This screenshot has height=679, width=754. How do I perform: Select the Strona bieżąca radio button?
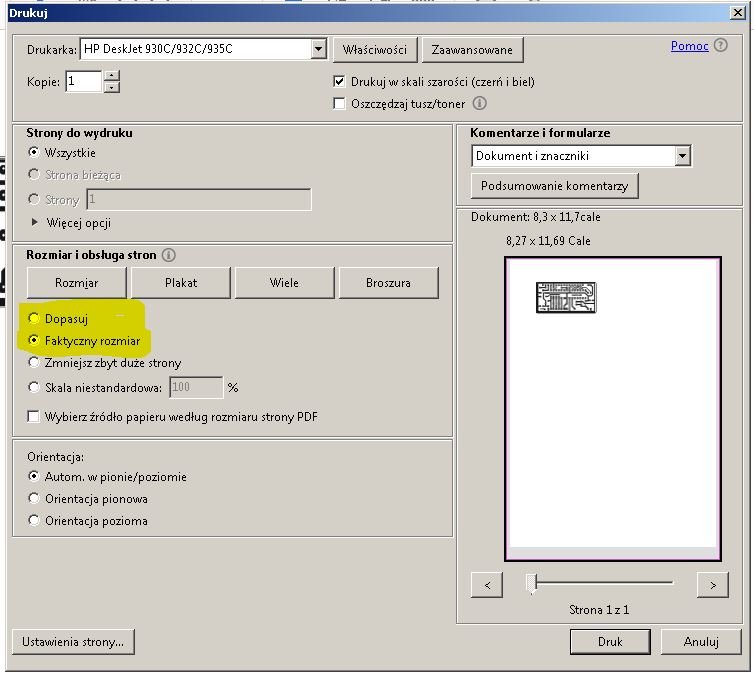pyautogui.click(x=34, y=174)
